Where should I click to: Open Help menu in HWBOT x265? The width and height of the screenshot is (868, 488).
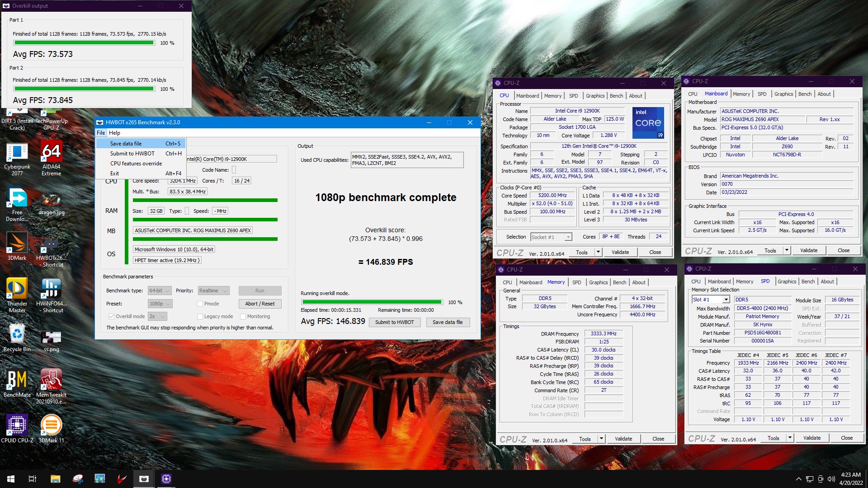tap(114, 133)
